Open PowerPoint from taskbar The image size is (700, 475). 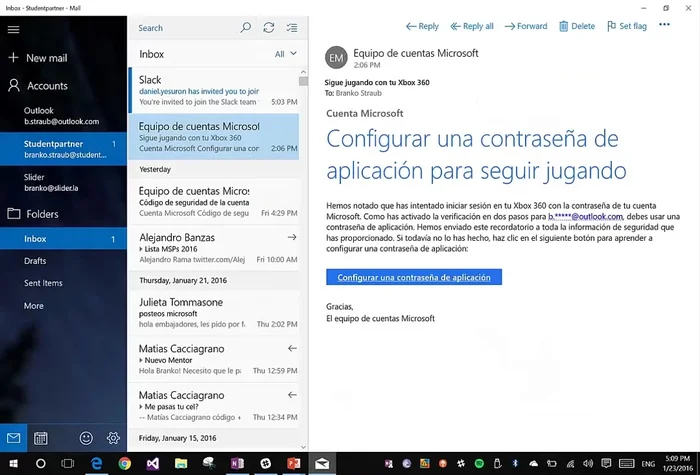coord(293,463)
